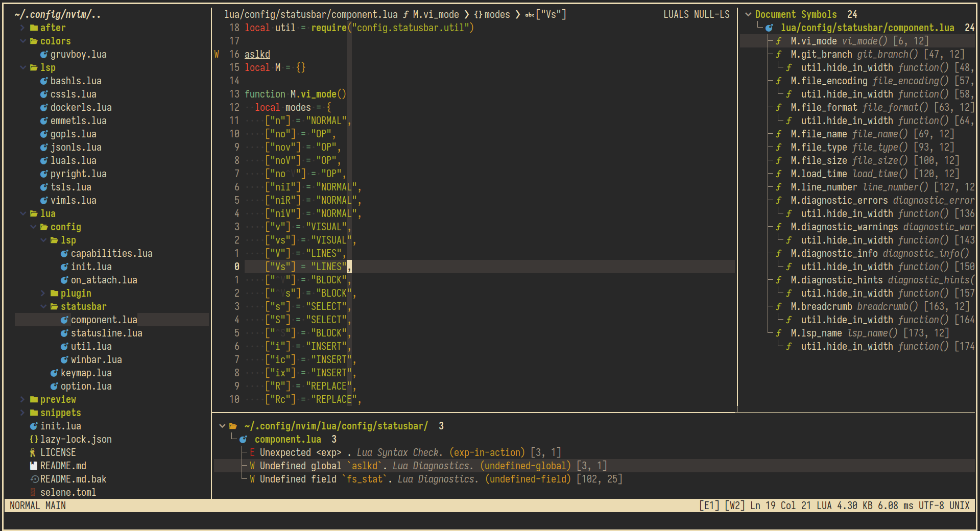Click the warning icon for Undefined field fs_stat

pyautogui.click(x=252, y=479)
